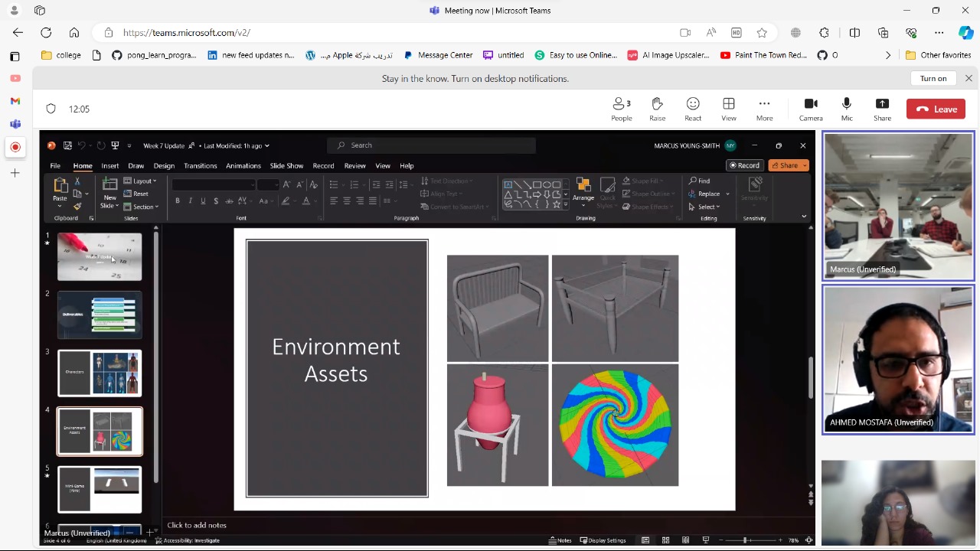Screen dimensions: 980x551
Task: Open the React emoji menu
Action: 693,109
